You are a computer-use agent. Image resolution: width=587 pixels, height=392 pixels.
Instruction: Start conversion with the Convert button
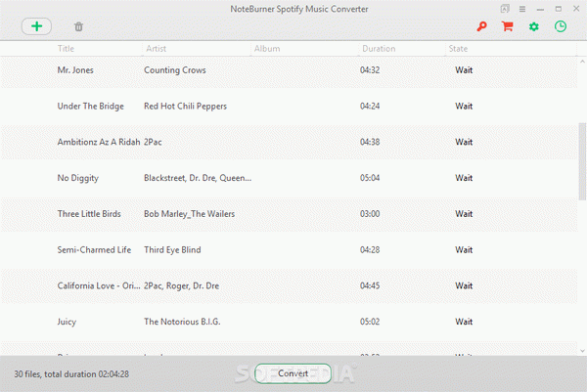[293, 373]
